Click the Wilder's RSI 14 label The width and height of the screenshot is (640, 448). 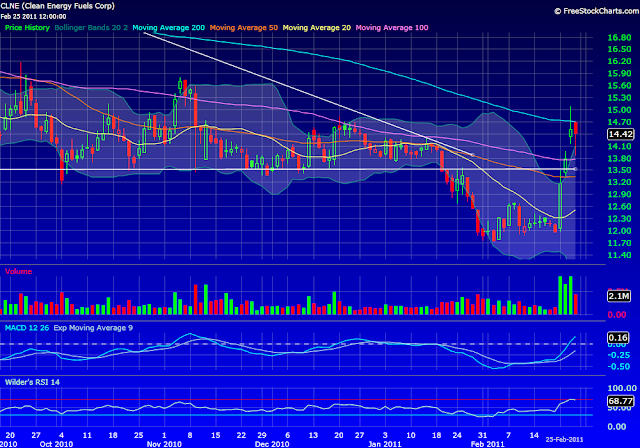coord(32,382)
